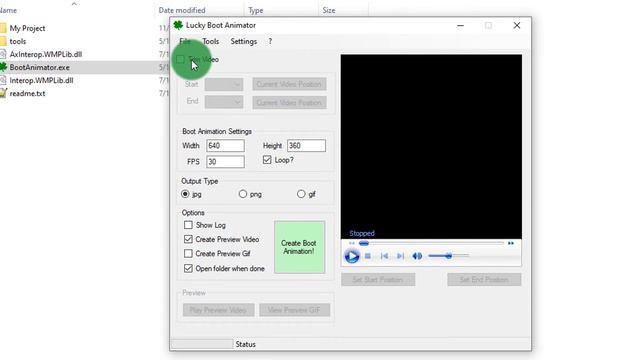The height and width of the screenshot is (360, 640).
Task: Select the My Project folder icon
Action: click(x=3, y=28)
